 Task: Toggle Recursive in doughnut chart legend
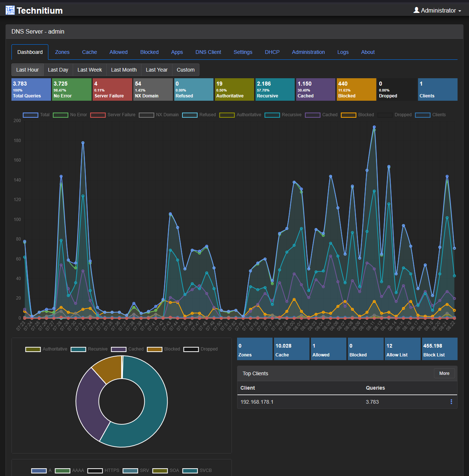tap(89, 349)
